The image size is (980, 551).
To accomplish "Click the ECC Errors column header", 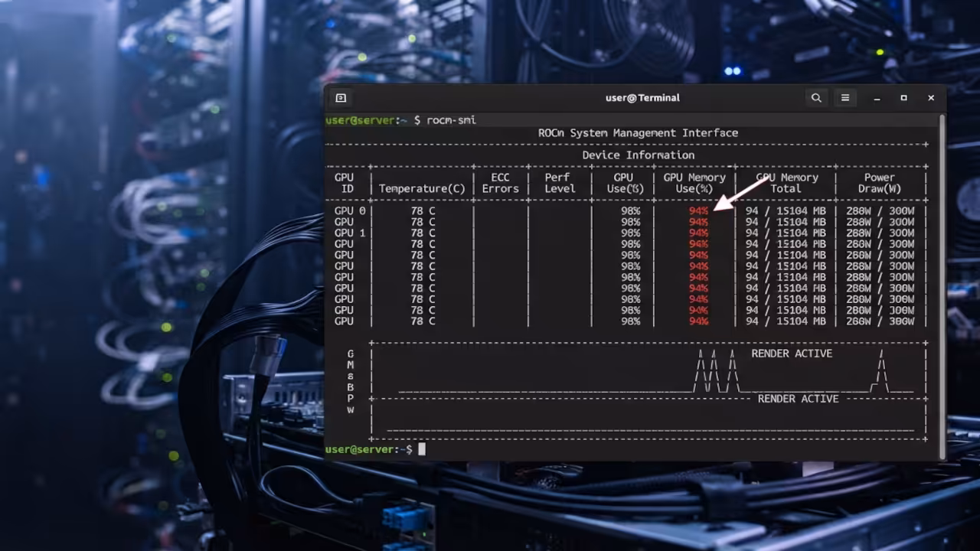I will [x=500, y=183].
